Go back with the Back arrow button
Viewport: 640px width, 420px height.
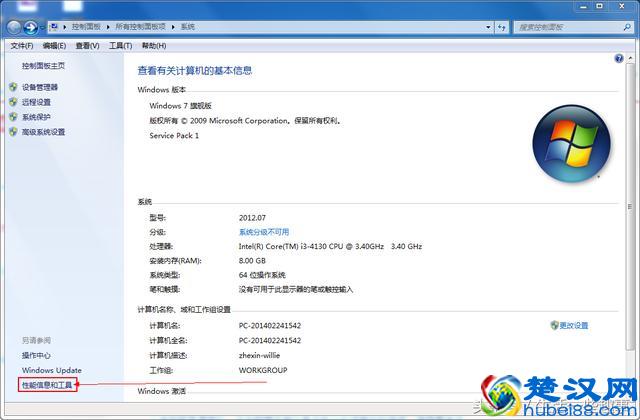(14, 27)
